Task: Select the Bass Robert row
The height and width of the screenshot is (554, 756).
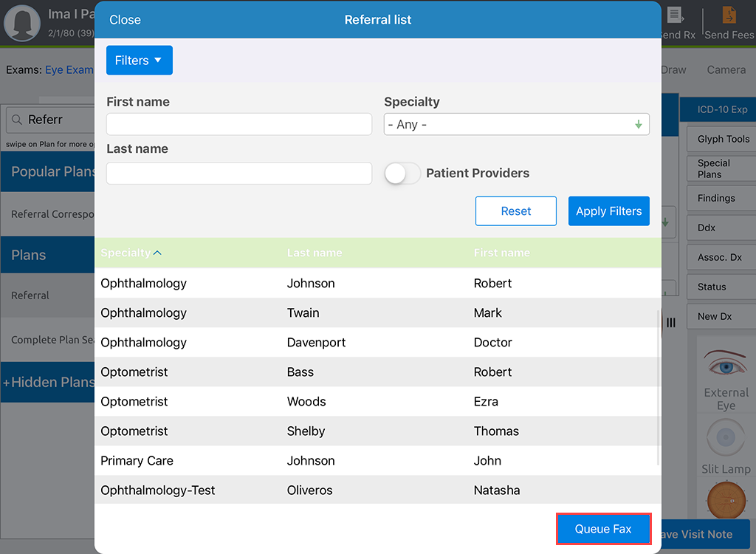Action: [377, 372]
